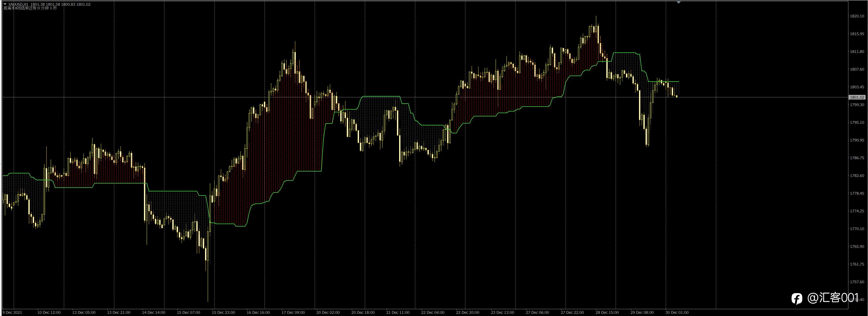
Task: Click the 9 Dec 2021 time label
Action: point(12,313)
